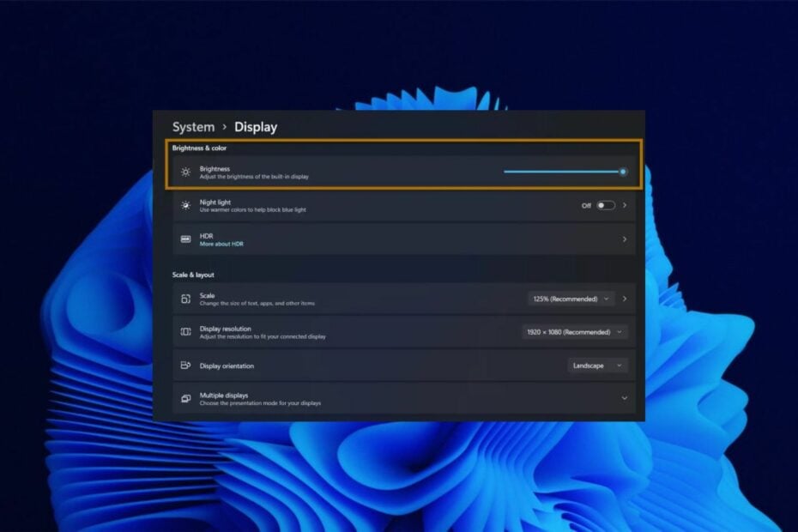The height and width of the screenshot is (532, 798).
Task: Navigate back to System settings breadcrumb
Action: click(193, 126)
